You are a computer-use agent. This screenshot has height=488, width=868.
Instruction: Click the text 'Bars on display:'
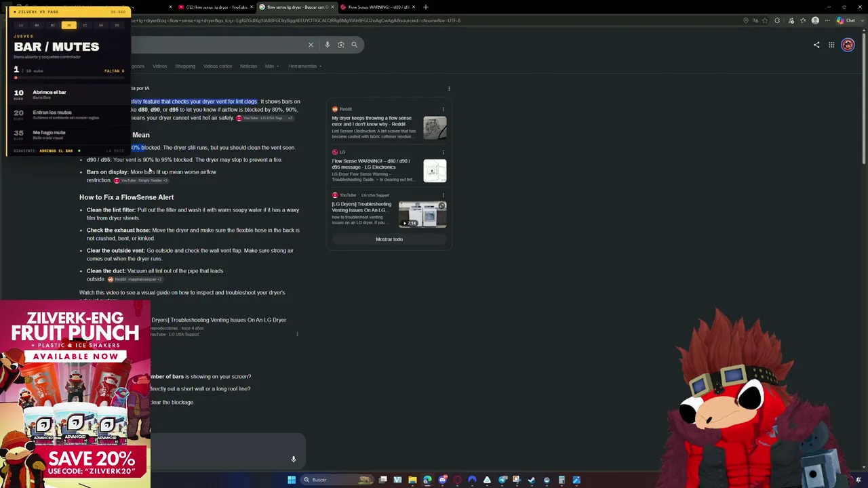[x=107, y=172]
